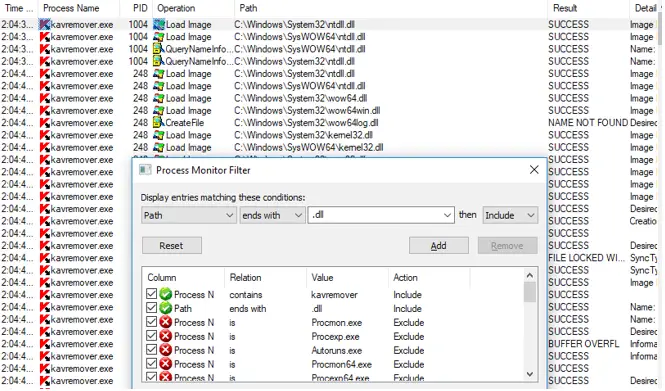This screenshot has width=665, height=391.
Task: Open the Path column dropdown
Action: (189, 215)
